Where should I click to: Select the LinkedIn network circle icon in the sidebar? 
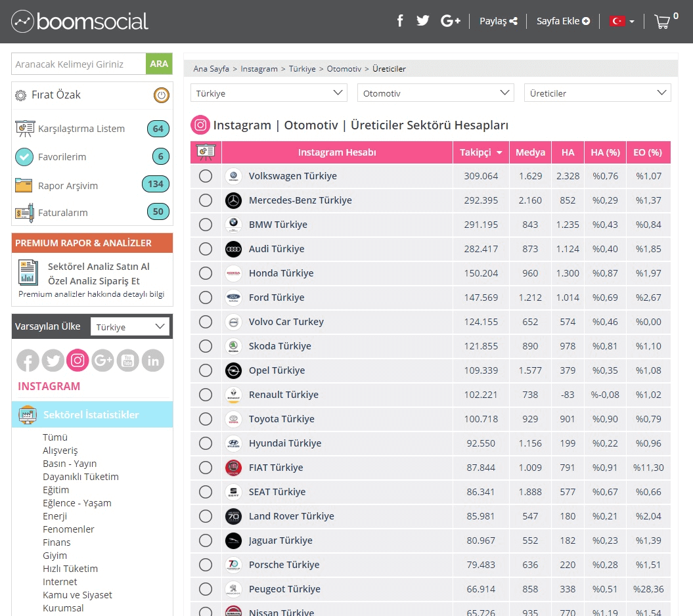[x=153, y=361]
